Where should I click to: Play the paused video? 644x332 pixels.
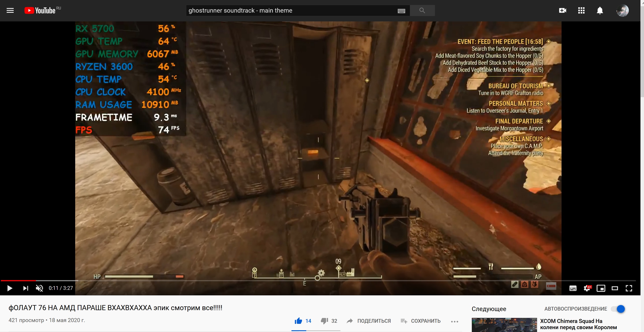(10, 288)
